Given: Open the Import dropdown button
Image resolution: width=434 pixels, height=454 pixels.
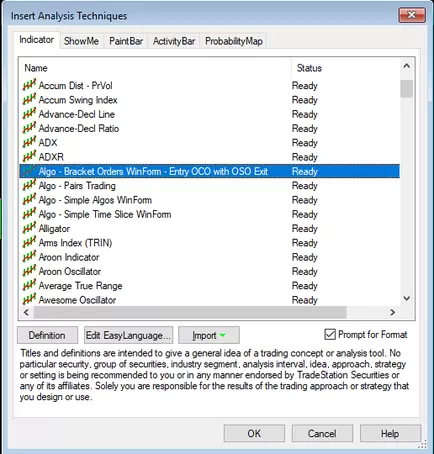Looking at the screenshot, I should (209, 335).
